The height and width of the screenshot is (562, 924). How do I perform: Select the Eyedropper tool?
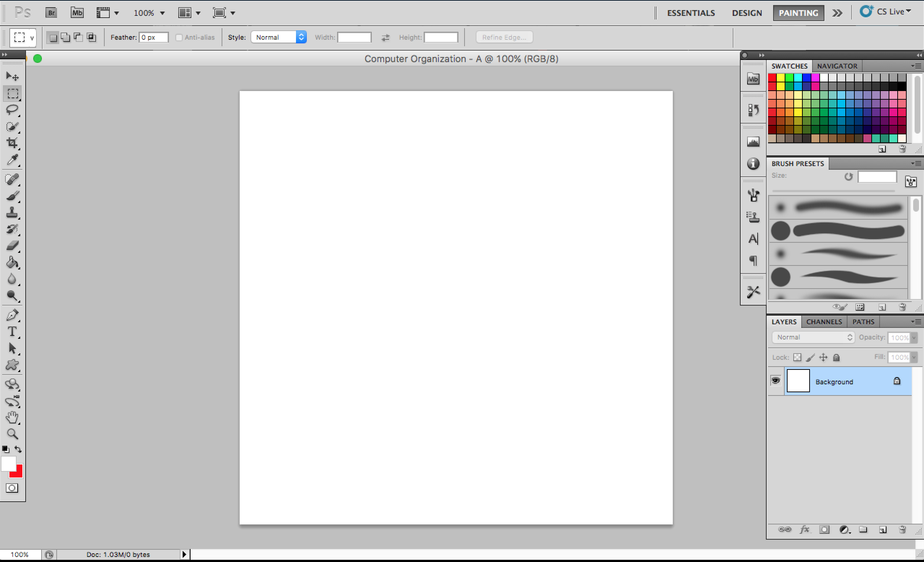click(12, 159)
